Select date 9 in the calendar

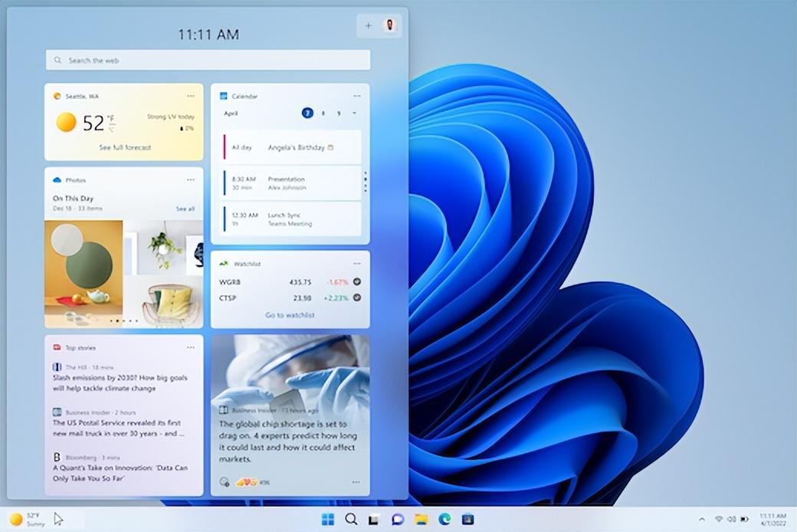click(339, 113)
